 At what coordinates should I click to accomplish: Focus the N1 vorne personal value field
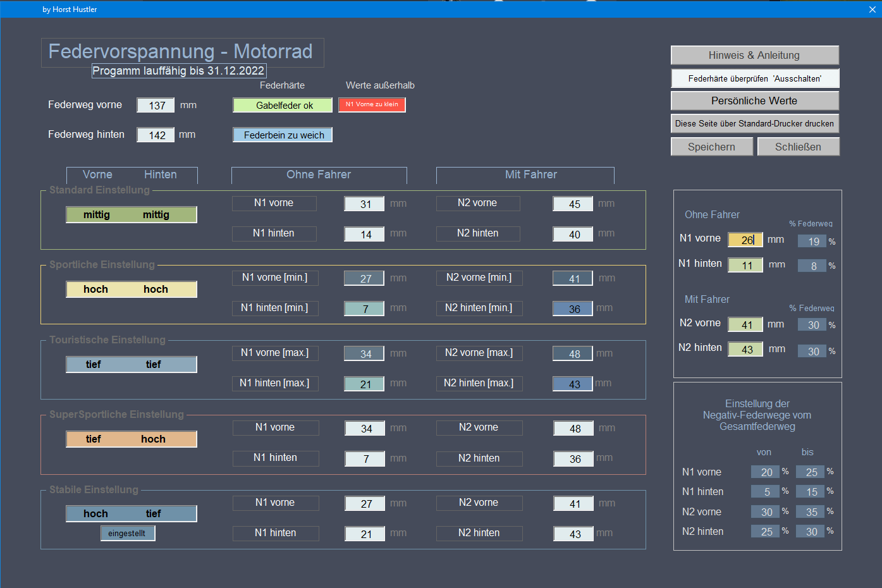point(745,240)
